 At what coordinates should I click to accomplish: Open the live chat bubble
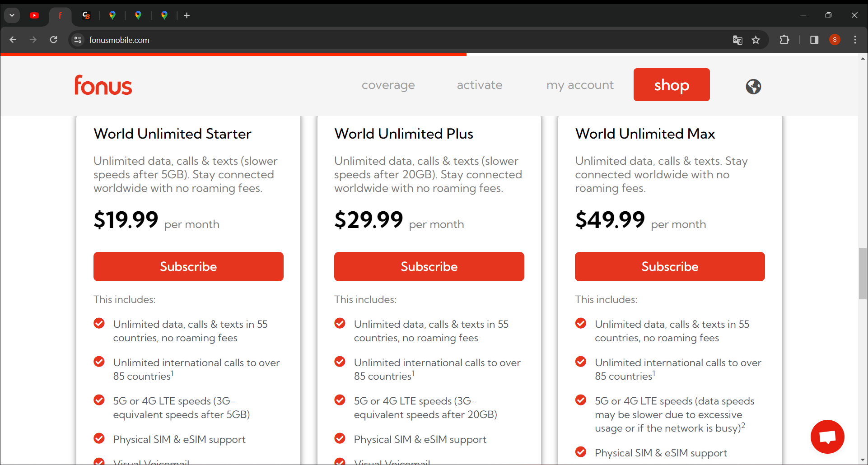pos(827,437)
